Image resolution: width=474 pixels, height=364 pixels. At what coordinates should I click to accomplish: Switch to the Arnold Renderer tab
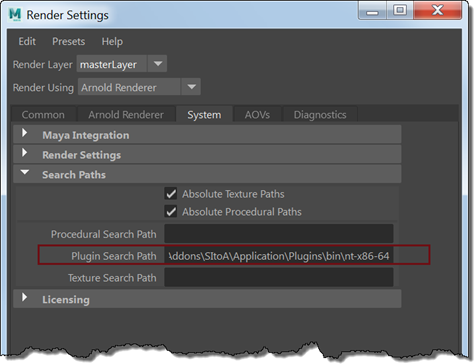126,115
